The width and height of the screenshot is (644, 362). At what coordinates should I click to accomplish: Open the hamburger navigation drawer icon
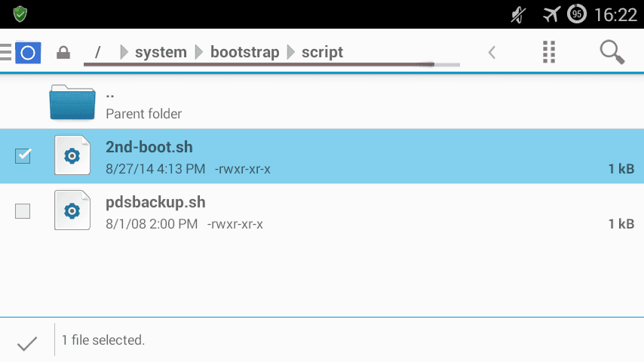point(6,52)
